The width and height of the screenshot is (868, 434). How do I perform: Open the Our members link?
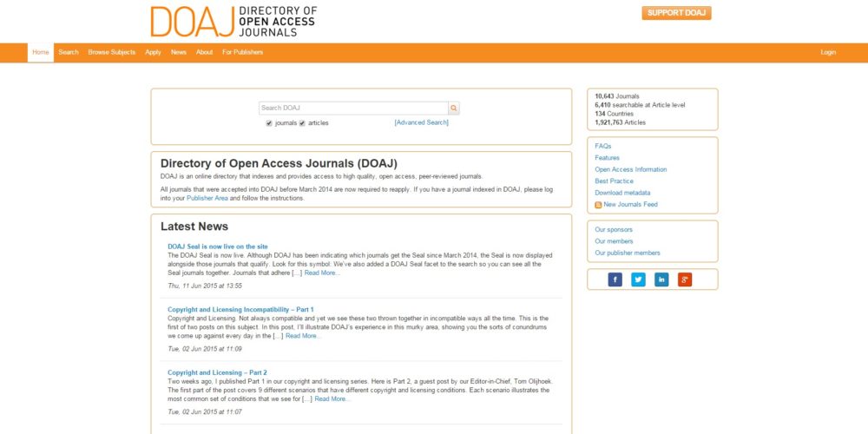[614, 241]
